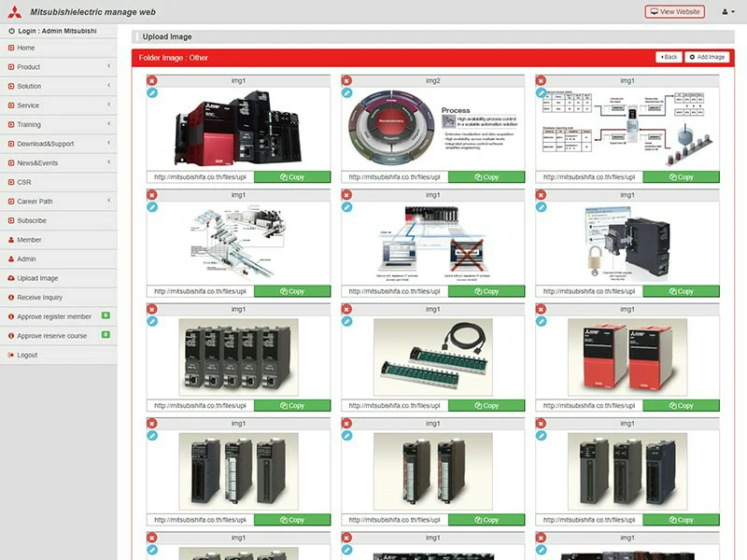This screenshot has height=560, width=747.
Task: Edit the database flow diagram with tank image
Action: 542,92
